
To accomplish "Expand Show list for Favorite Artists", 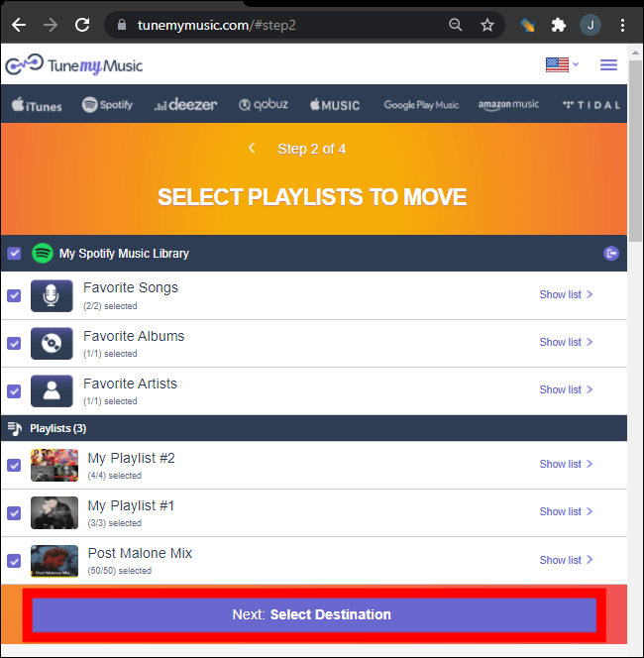I will pos(566,389).
